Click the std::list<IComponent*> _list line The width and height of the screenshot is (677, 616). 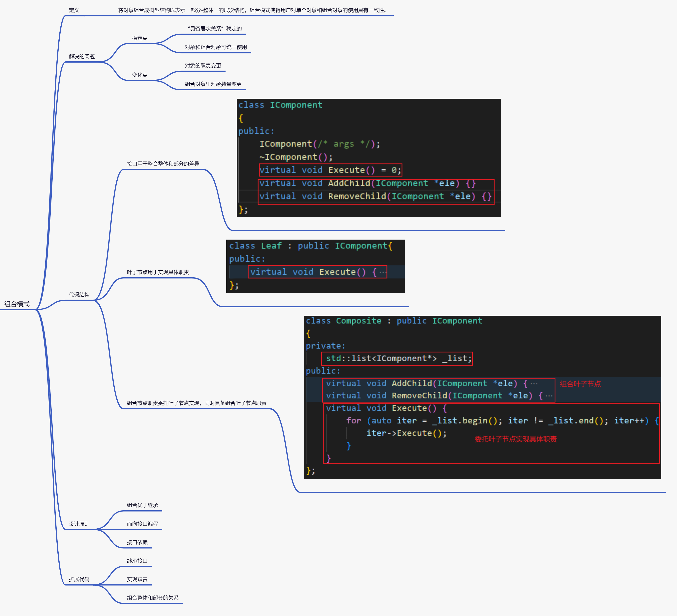(399, 359)
